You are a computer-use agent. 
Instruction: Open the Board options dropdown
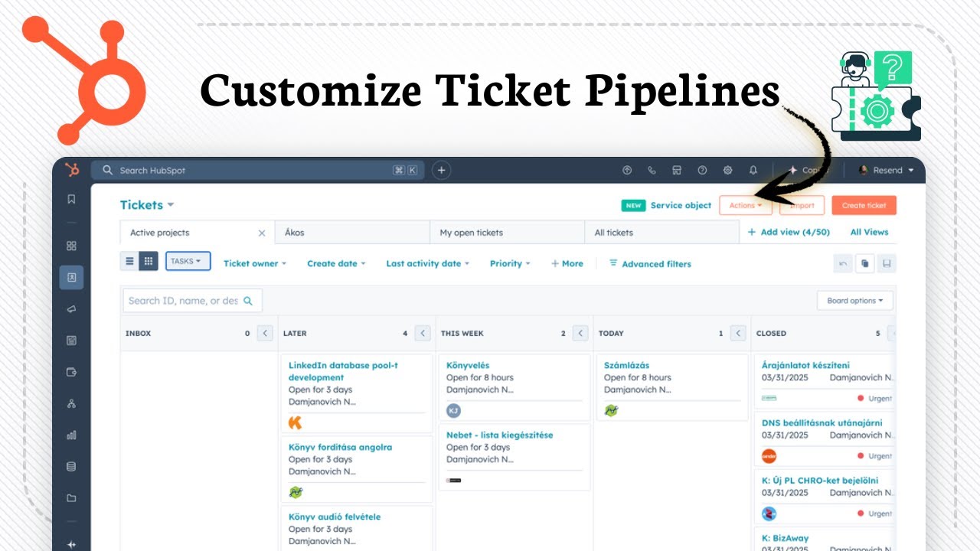click(x=855, y=301)
